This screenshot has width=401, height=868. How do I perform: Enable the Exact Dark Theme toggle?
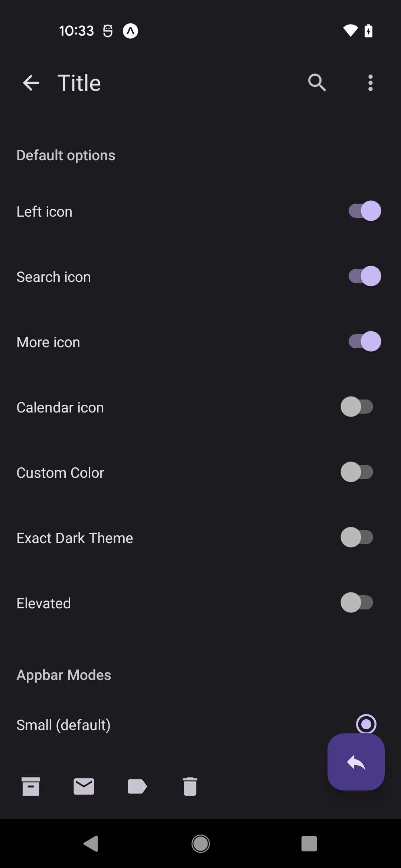click(x=357, y=537)
